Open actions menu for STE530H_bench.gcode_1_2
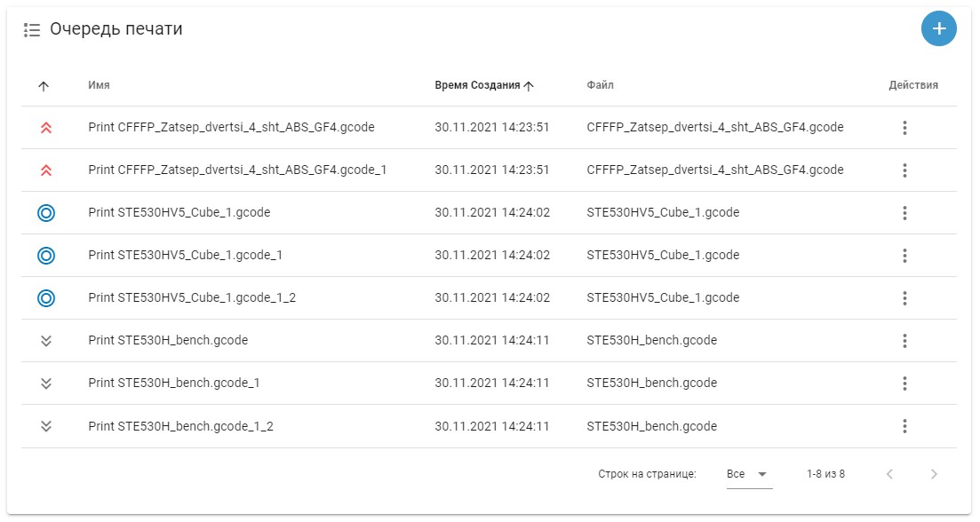Viewport: 980px width, 522px height. [904, 426]
